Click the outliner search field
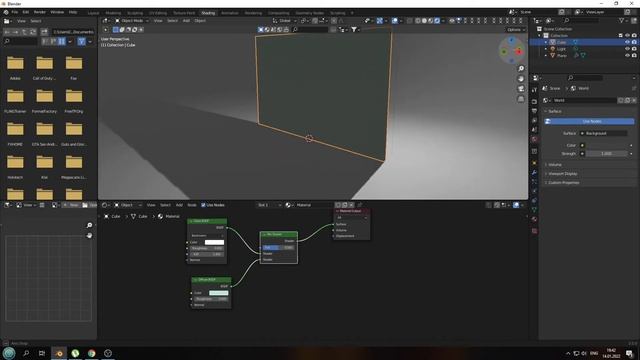The image size is (640, 360). tap(582, 20)
